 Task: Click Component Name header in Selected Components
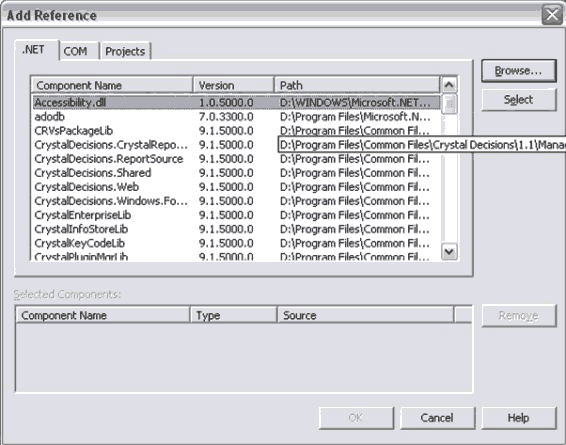(103, 315)
